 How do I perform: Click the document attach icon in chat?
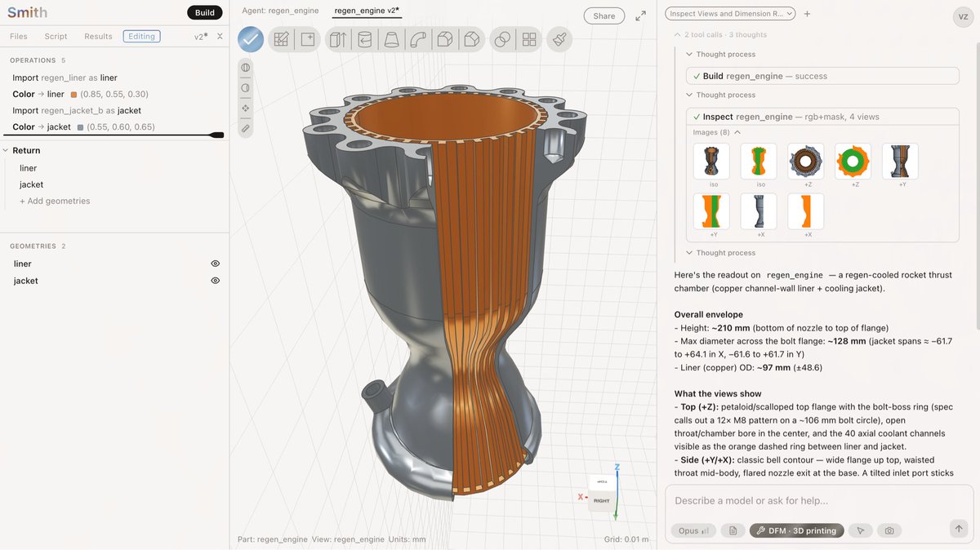click(733, 530)
